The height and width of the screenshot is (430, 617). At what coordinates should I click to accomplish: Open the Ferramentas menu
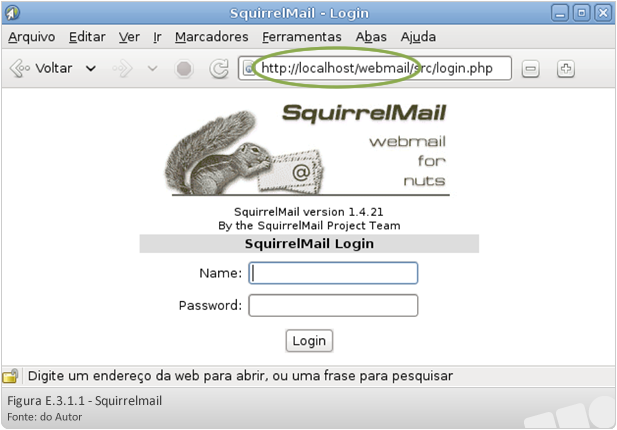[302, 37]
